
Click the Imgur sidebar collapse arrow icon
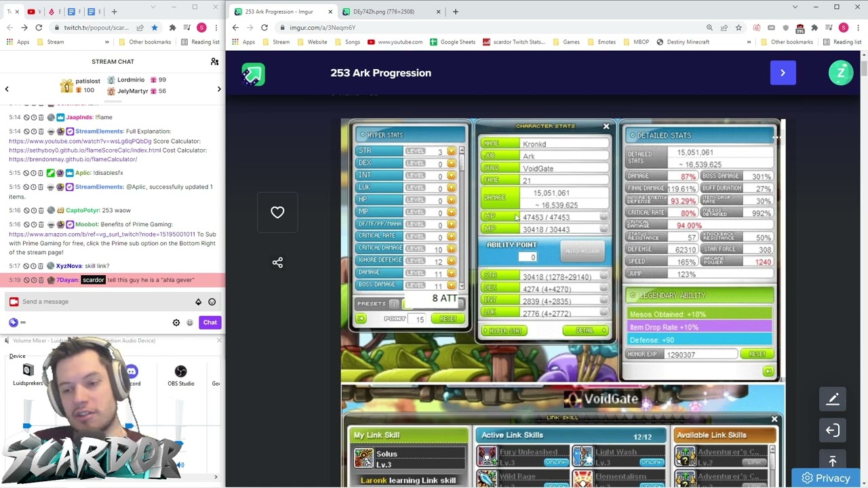click(833, 430)
